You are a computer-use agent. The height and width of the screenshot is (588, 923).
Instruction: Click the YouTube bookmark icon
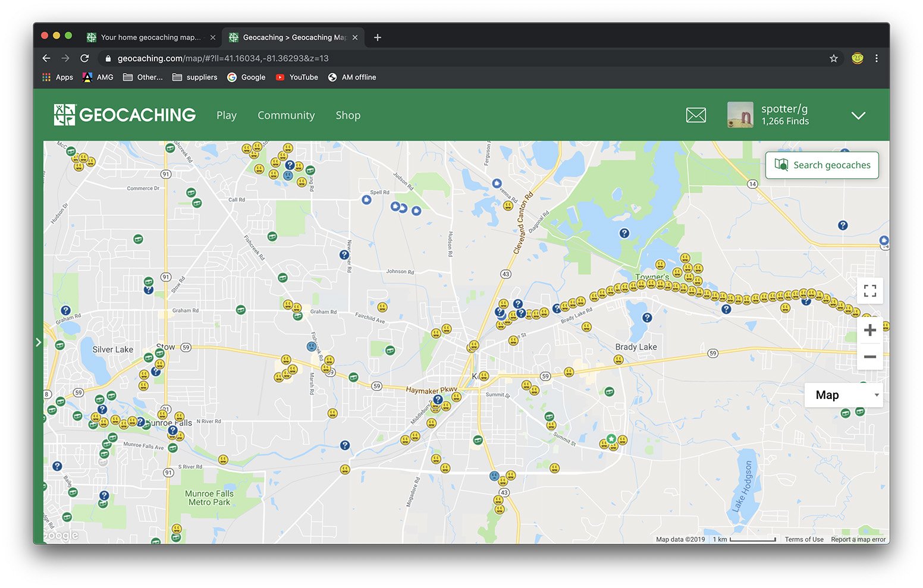(280, 77)
